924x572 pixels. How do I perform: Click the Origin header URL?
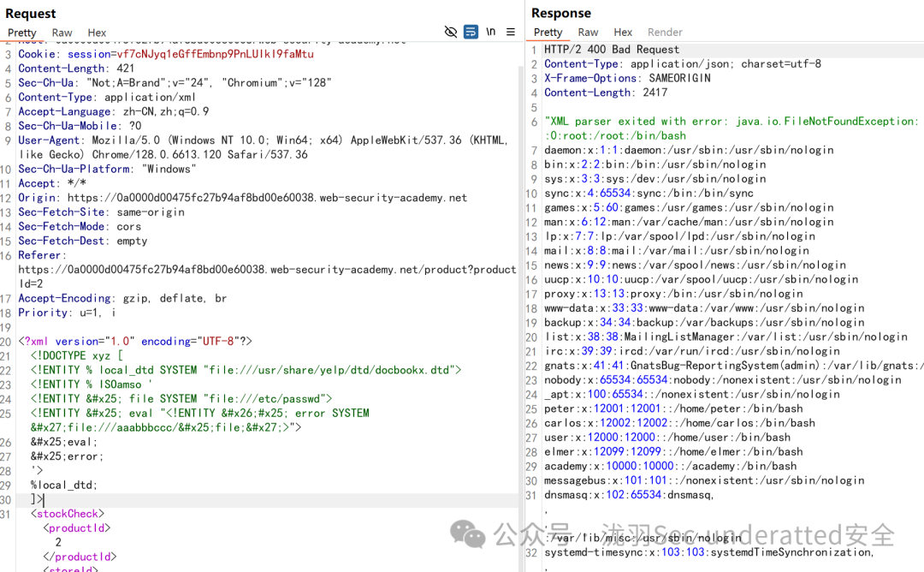point(267,198)
